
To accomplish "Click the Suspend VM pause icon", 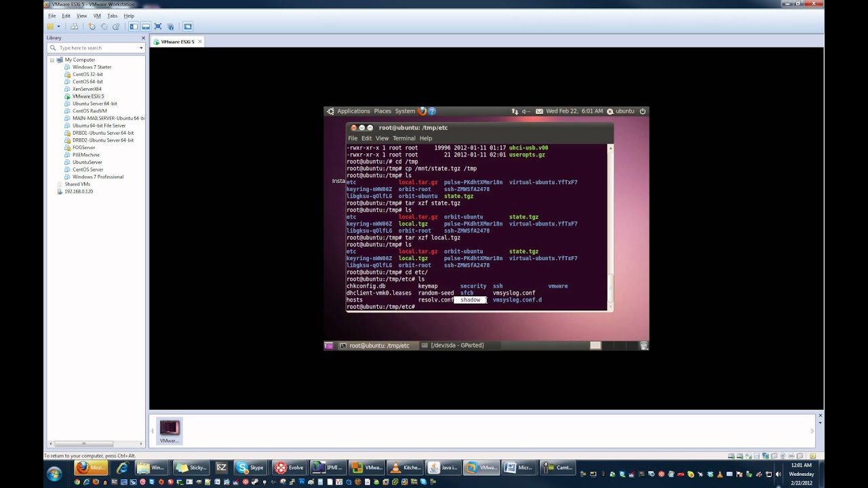I will pos(50,26).
